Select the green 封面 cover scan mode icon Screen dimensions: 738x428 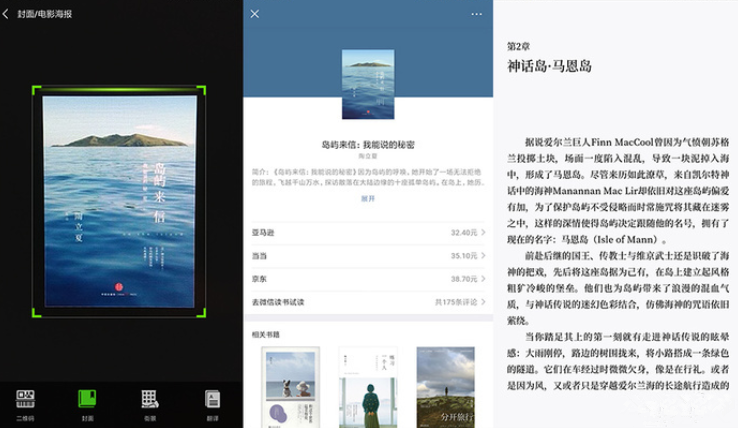pos(87,399)
